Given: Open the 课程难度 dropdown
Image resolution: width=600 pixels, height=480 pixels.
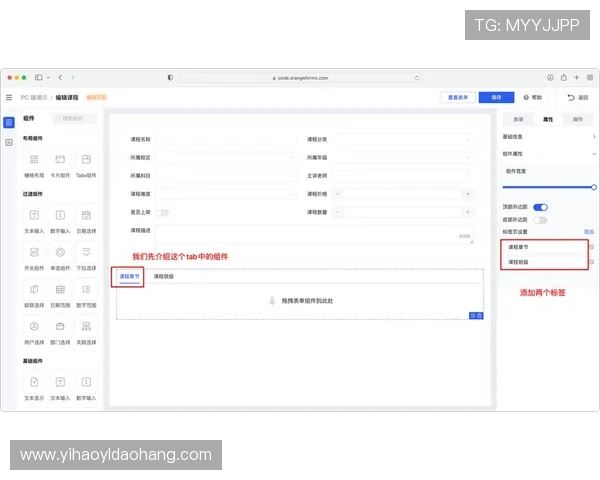Looking at the screenshot, I should coord(225,194).
